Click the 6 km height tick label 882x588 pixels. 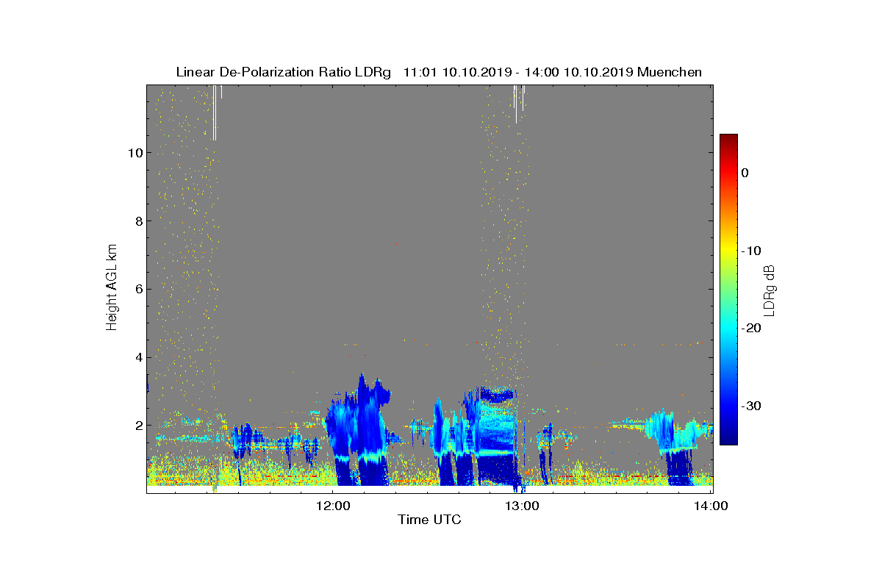pos(137,289)
